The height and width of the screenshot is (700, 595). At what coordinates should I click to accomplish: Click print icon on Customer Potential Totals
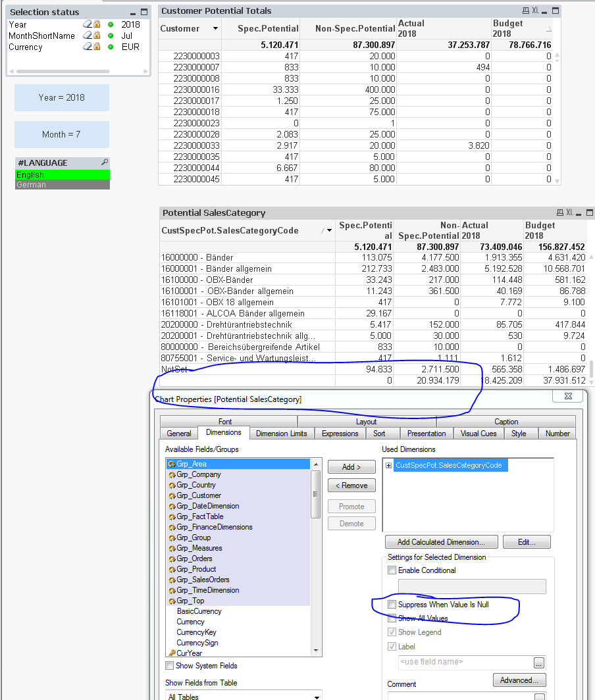(525, 11)
